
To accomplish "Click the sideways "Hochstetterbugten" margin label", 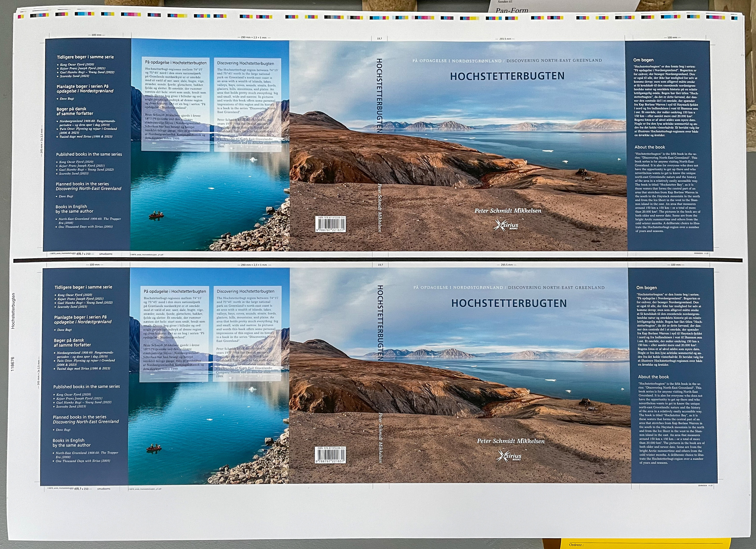I will click(13, 311).
